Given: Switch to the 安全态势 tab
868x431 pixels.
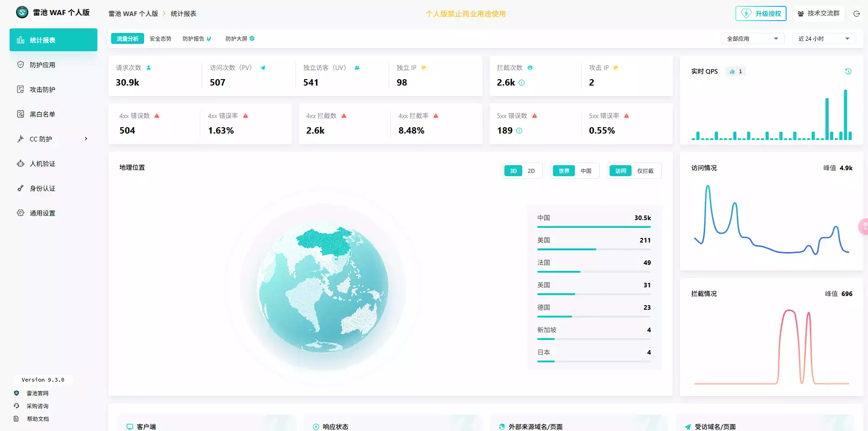Looking at the screenshot, I should pyautogui.click(x=161, y=39).
